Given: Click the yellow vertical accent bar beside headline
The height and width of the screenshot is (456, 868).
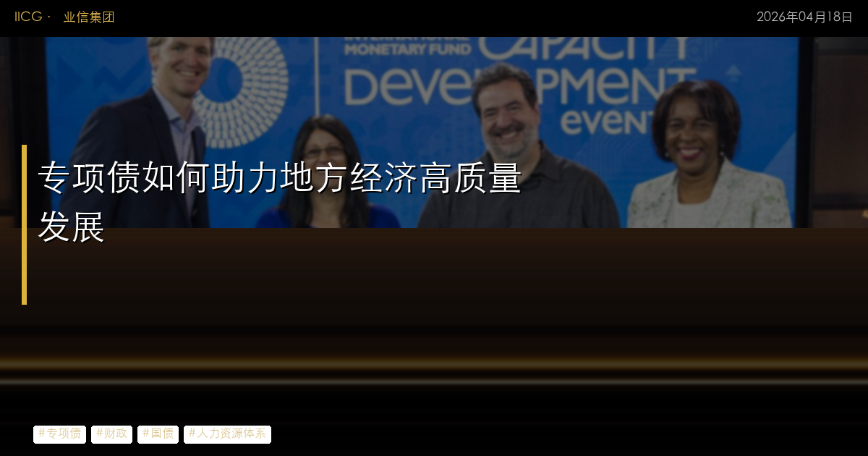Looking at the screenshot, I should click(x=24, y=224).
